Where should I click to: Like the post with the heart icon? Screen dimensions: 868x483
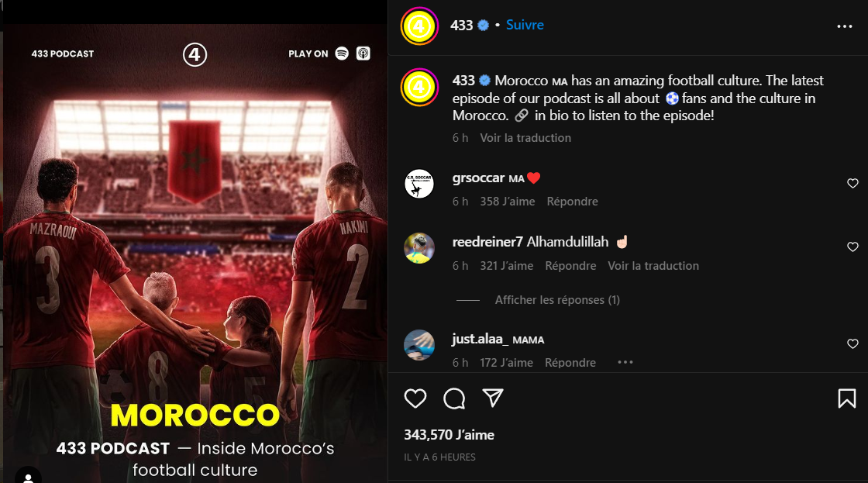tap(415, 398)
